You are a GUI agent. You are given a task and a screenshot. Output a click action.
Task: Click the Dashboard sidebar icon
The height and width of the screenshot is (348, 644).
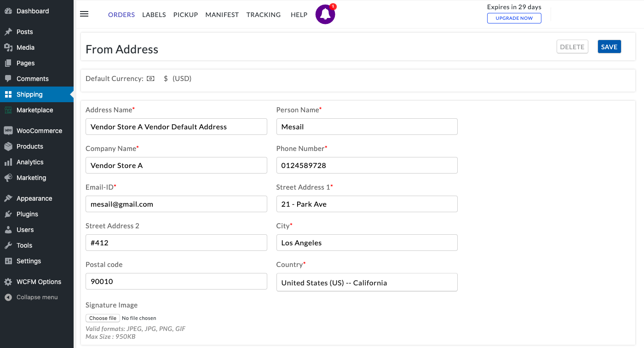click(x=8, y=11)
